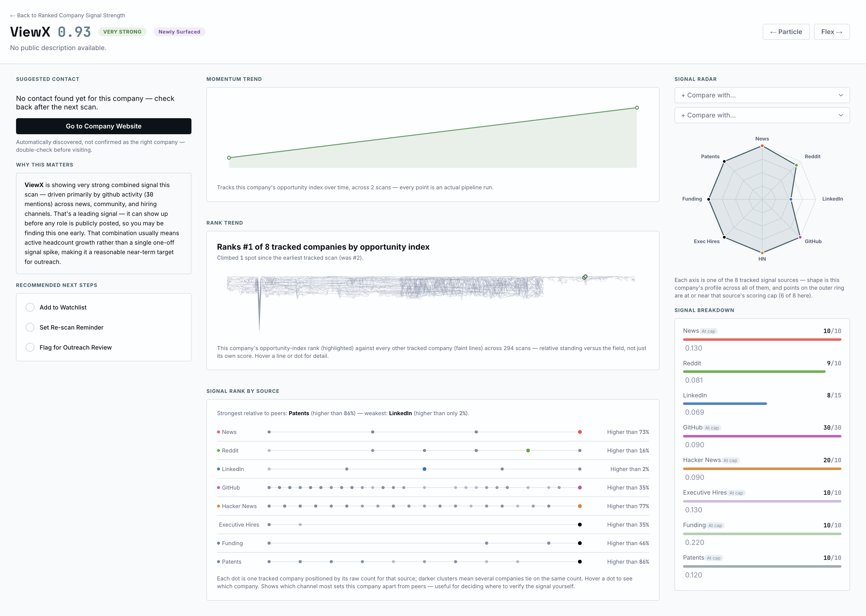The width and height of the screenshot is (866, 616).
Task: Click the orange Hacker News dot at row end
Action: pos(580,506)
